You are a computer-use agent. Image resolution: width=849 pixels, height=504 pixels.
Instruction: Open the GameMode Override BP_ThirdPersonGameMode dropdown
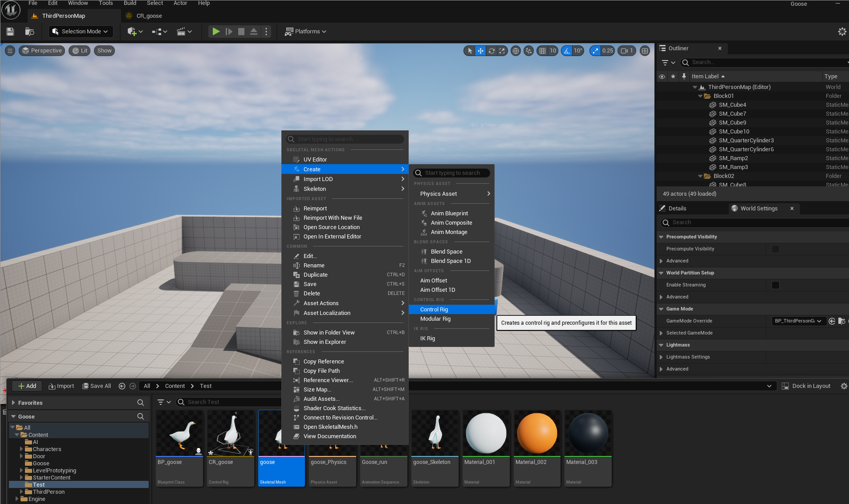point(798,321)
